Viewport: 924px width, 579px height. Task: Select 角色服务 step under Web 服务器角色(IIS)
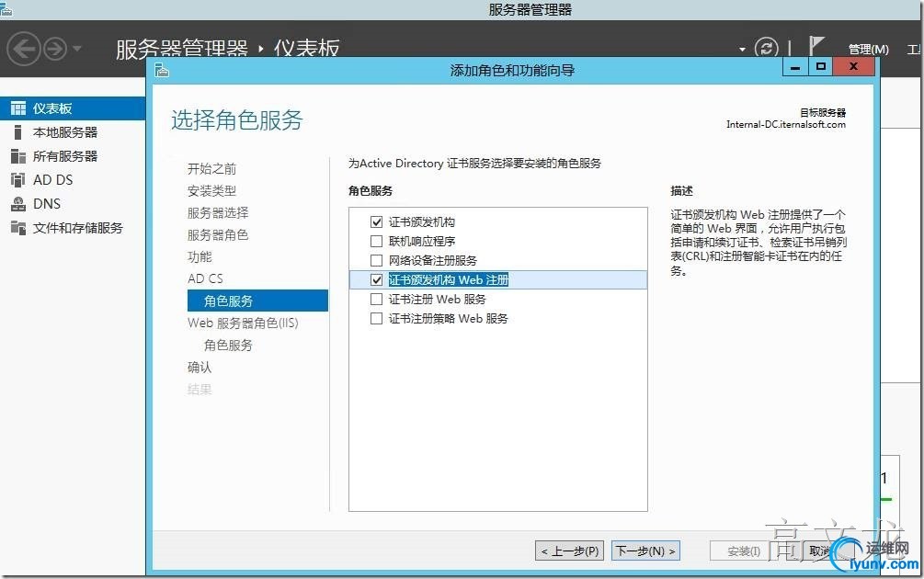pos(228,346)
